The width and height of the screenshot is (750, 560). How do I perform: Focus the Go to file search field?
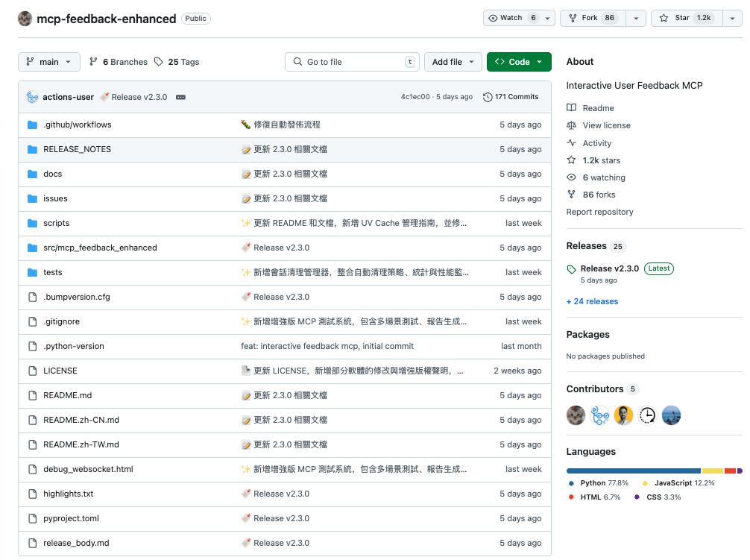(352, 62)
